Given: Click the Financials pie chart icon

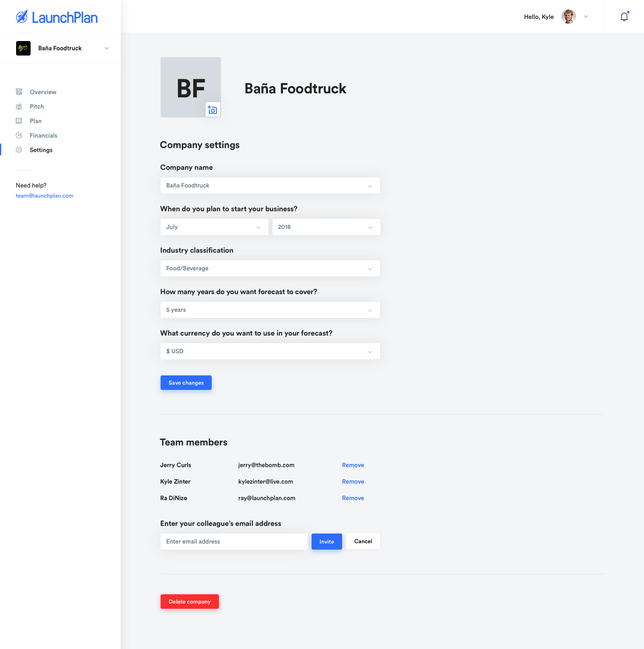Looking at the screenshot, I should click(19, 136).
